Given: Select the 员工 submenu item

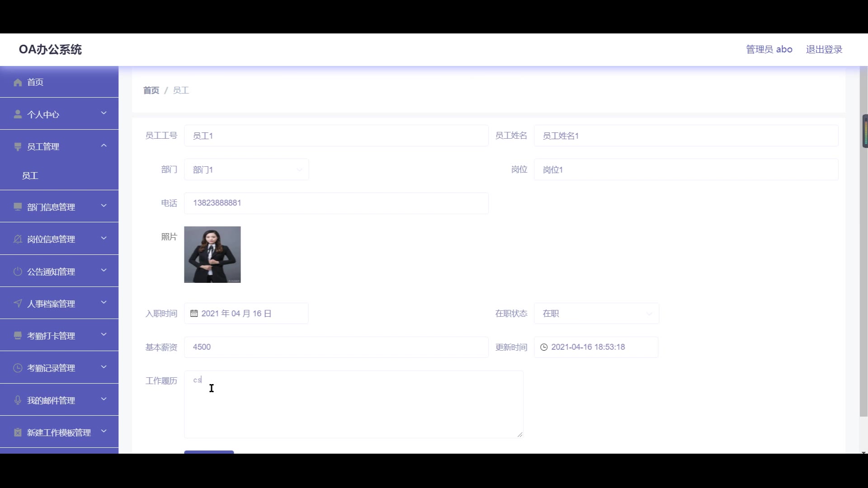Looking at the screenshot, I should [30, 176].
